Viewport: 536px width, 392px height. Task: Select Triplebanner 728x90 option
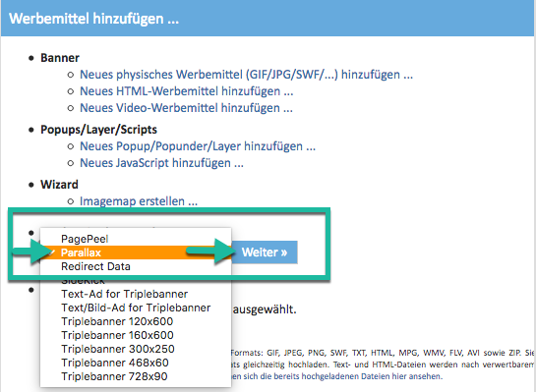[x=136, y=376]
